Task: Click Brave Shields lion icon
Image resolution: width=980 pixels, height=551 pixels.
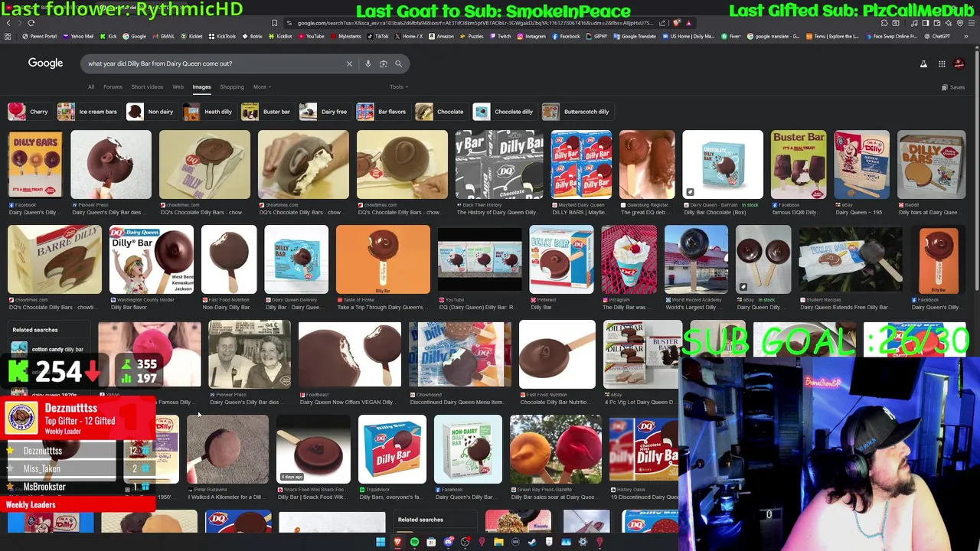Action: pos(677,23)
